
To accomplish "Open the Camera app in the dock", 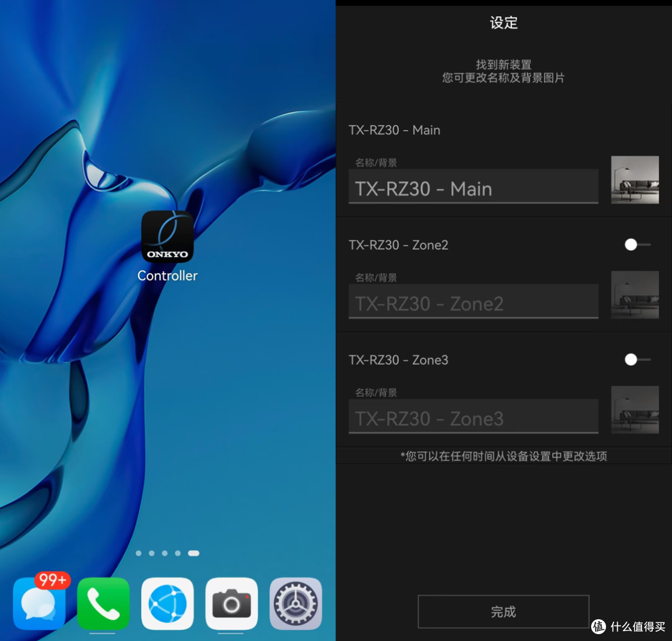I will point(231,603).
